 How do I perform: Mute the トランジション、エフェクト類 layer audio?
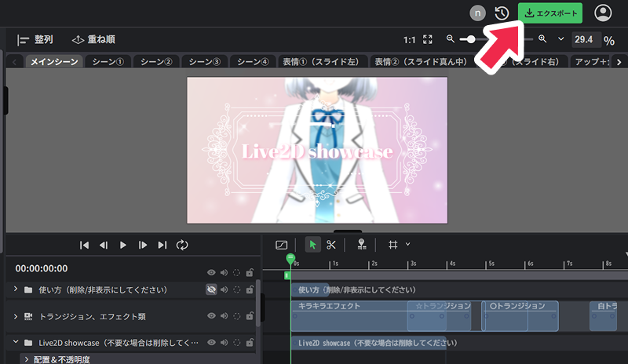point(224,316)
